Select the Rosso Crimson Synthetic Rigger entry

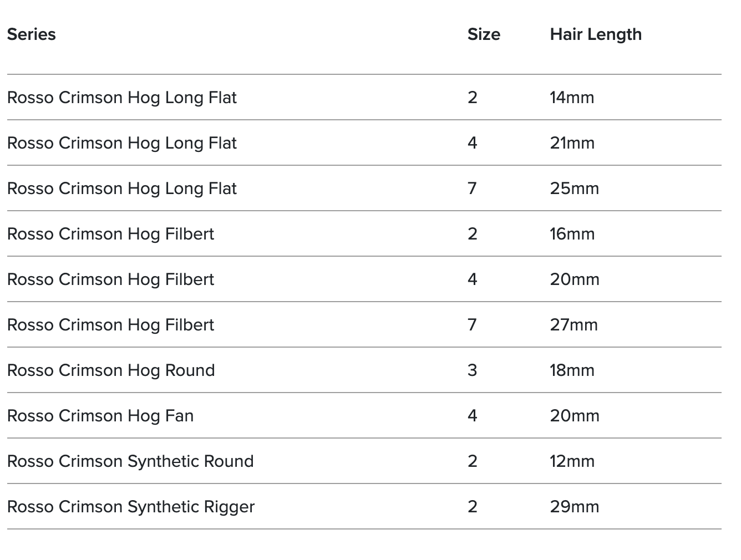pos(131,507)
